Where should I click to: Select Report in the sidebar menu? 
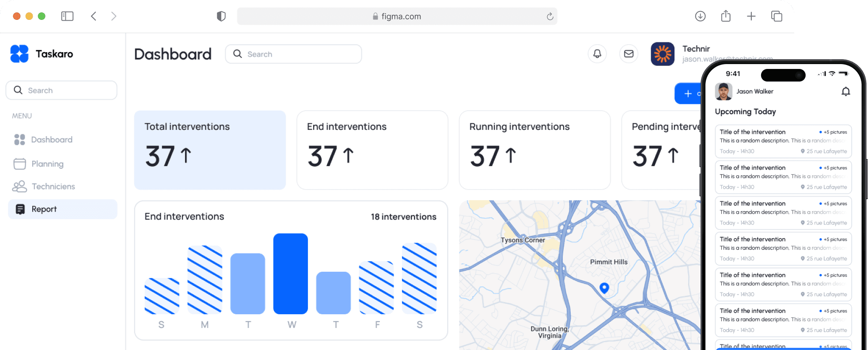(63, 209)
